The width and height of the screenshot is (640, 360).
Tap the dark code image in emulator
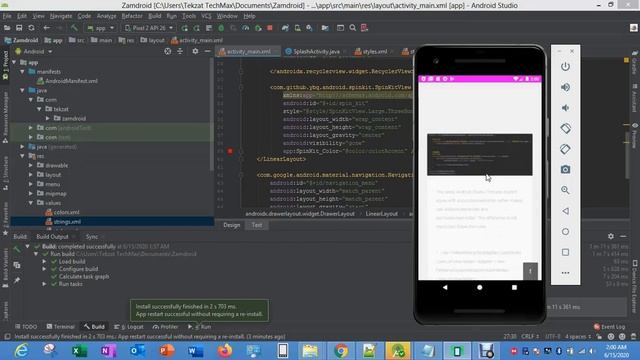(480, 155)
